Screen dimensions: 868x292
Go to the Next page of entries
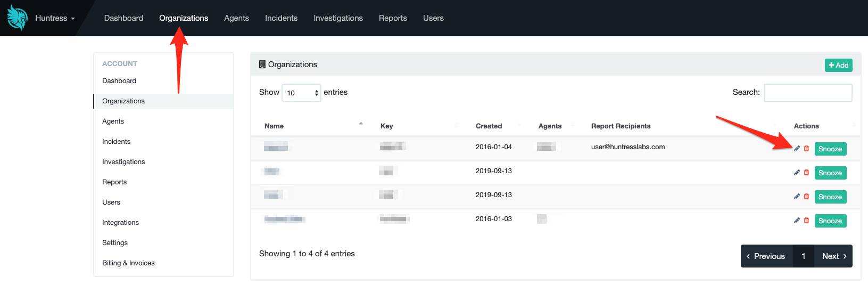coord(833,256)
